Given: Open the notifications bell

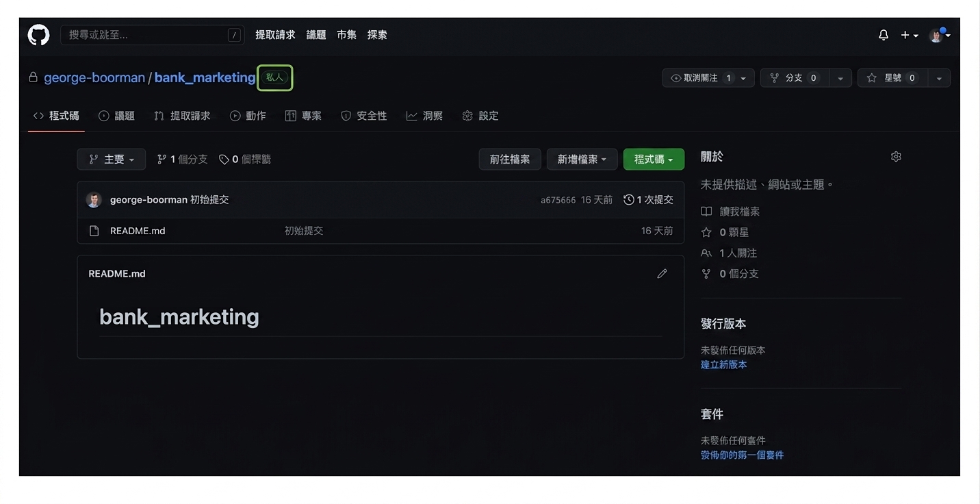Looking at the screenshot, I should (884, 35).
